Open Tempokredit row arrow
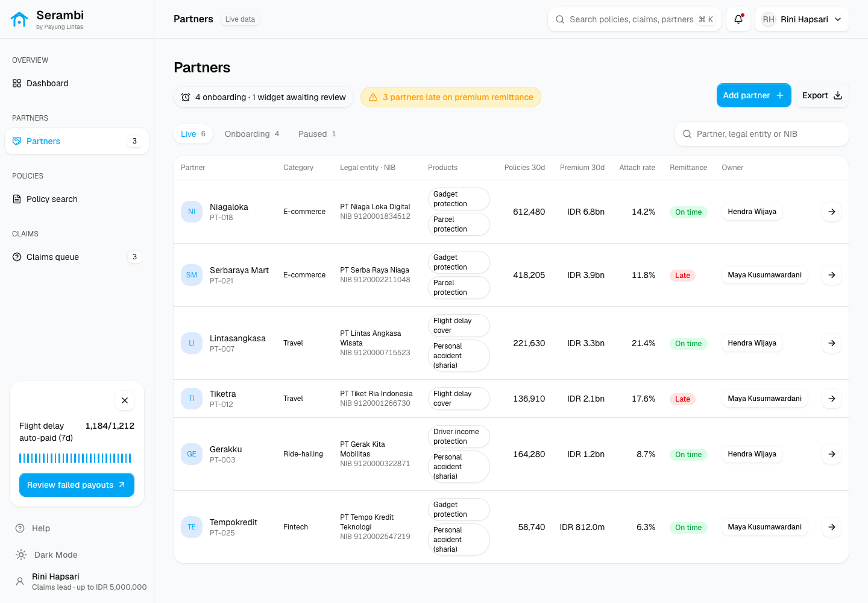The width and height of the screenshot is (868, 603). coord(832,527)
